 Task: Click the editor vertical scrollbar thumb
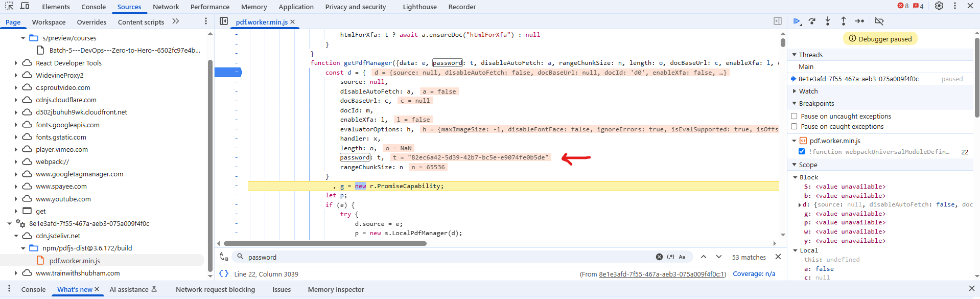[x=783, y=42]
